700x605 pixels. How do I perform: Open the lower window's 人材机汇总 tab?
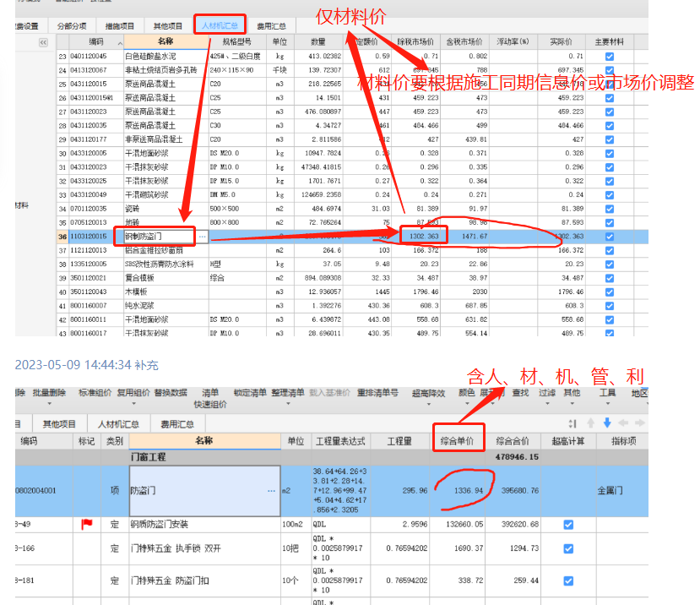pos(118,424)
